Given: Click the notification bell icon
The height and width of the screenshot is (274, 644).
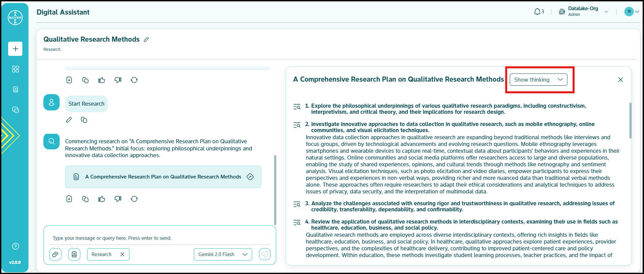Looking at the screenshot, I should [x=537, y=12].
